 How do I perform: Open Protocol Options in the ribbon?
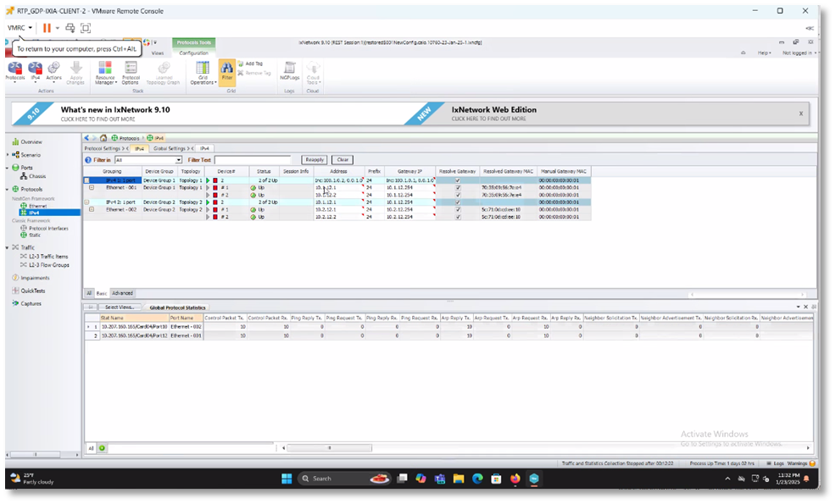131,72
